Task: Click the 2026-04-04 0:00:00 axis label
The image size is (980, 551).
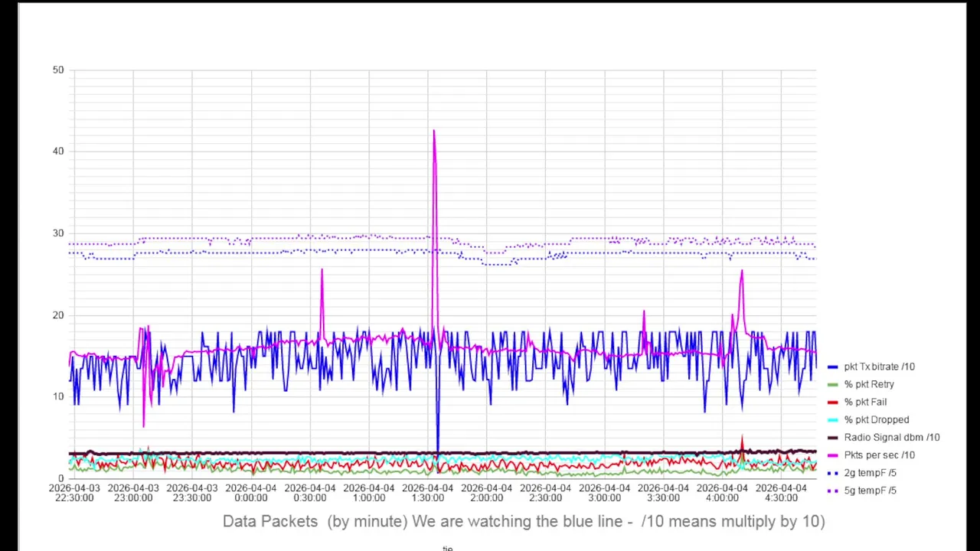Action: [251, 493]
